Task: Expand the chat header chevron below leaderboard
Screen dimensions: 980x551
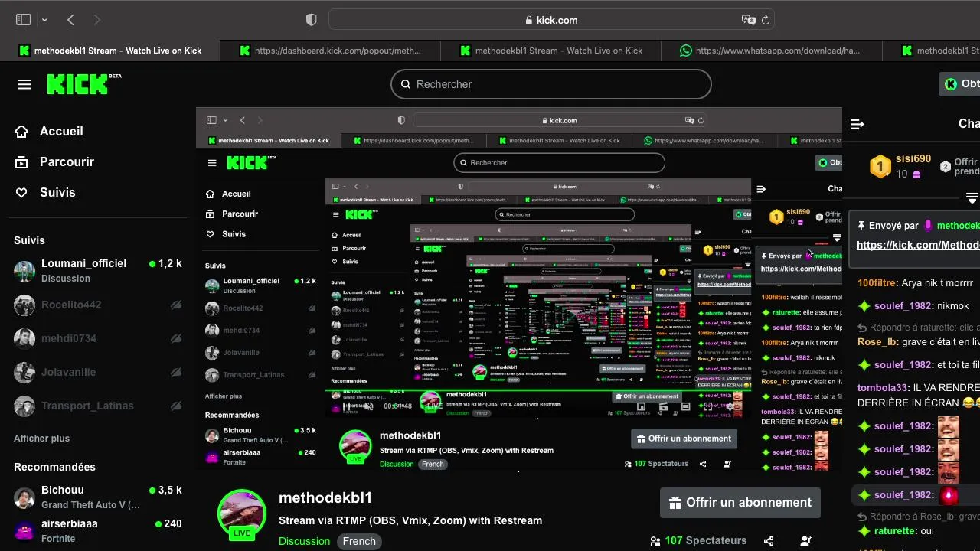Action: pos(972,198)
